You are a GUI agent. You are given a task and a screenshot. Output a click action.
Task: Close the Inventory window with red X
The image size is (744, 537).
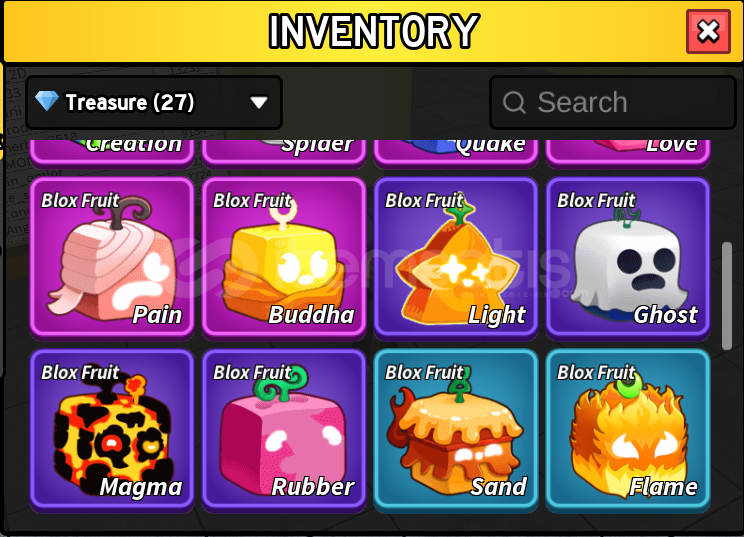click(708, 31)
